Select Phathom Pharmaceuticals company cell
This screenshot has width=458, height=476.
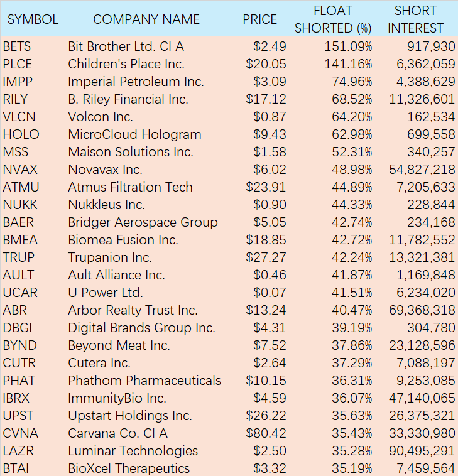[144, 381]
